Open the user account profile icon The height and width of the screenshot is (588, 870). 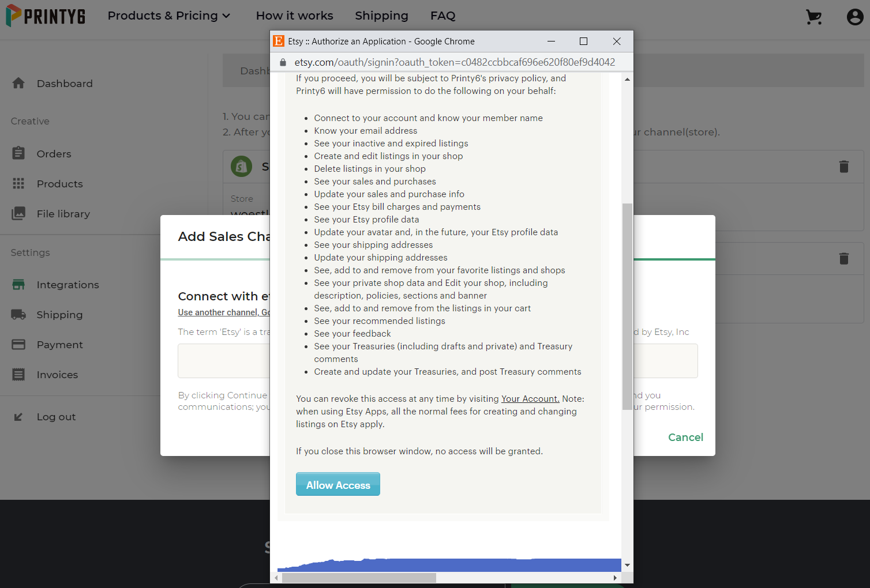coord(854,17)
